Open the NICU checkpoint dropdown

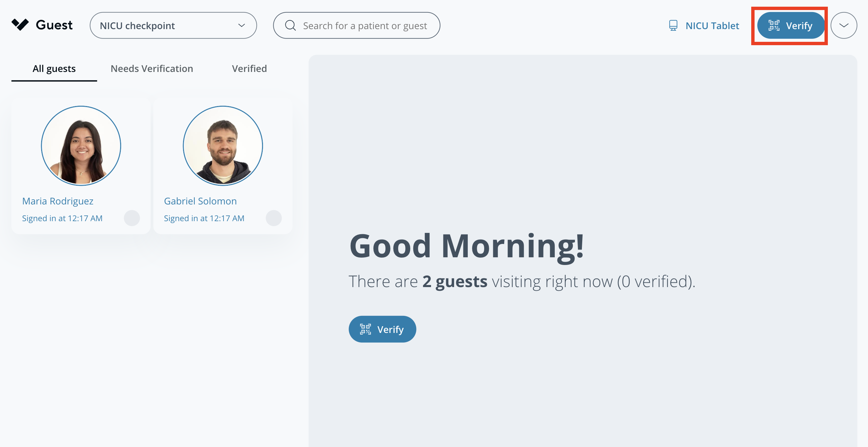pos(173,26)
